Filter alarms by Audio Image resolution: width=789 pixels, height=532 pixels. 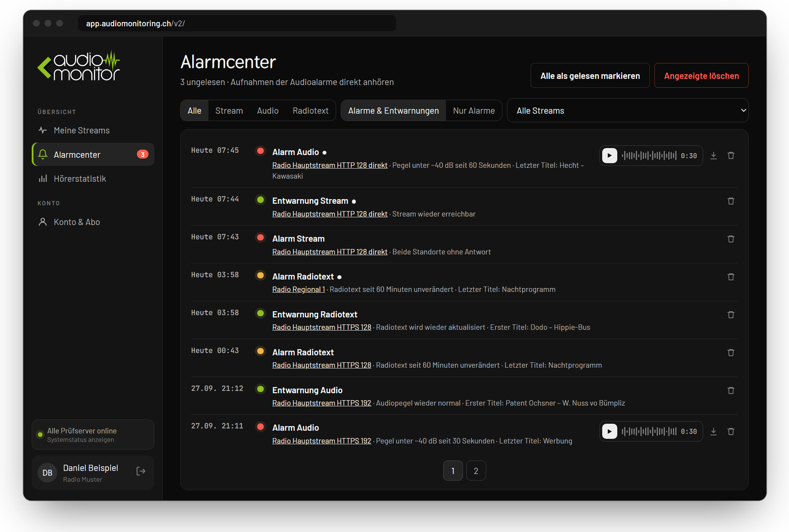268,111
